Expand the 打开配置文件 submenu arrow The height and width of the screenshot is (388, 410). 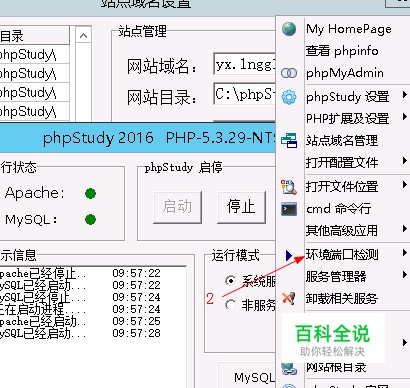pos(405,161)
